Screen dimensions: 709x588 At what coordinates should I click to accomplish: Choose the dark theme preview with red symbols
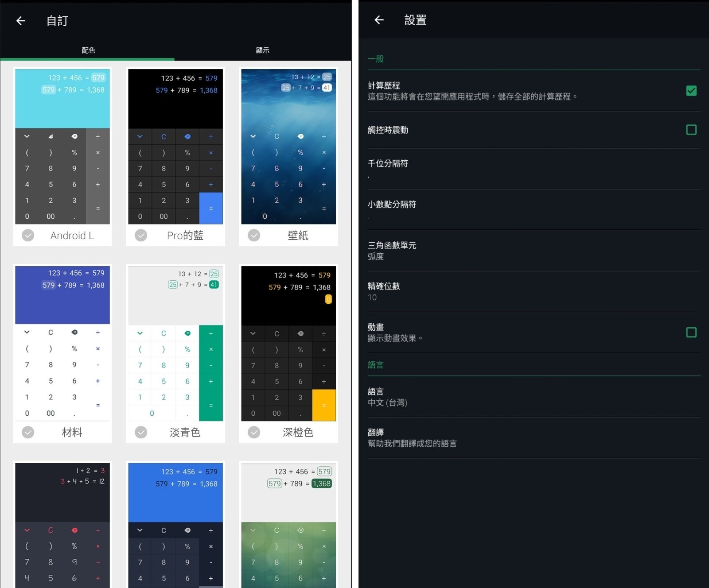[62, 526]
